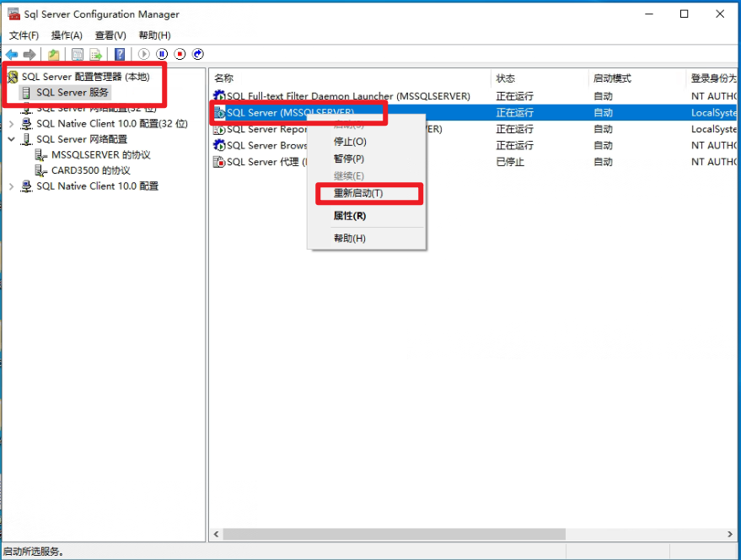The height and width of the screenshot is (560, 741).
Task: Click the Full-text Filter Daemon Launcher service icon
Action: [x=219, y=96]
